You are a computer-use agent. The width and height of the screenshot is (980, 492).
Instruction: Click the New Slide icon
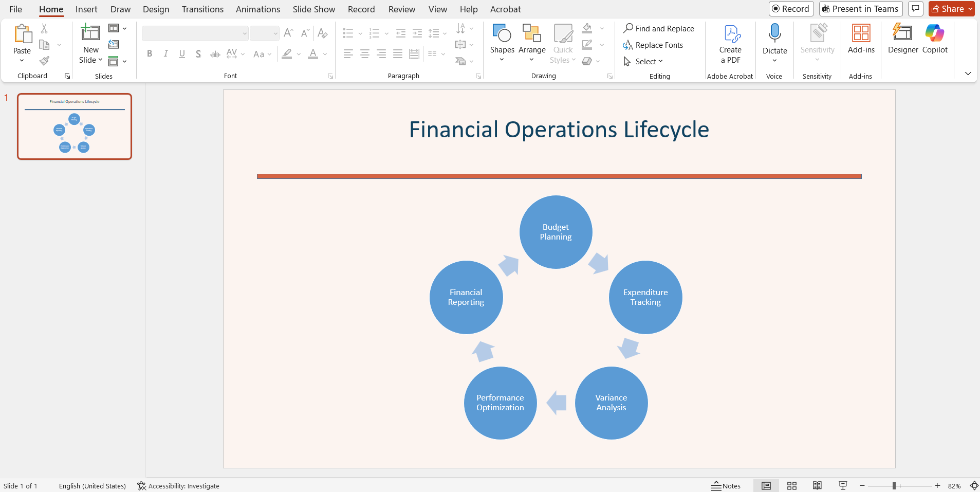pyautogui.click(x=91, y=33)
